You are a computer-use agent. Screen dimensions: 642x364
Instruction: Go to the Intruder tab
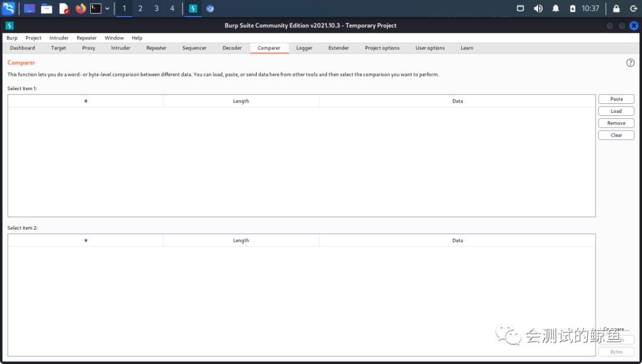point(121,48)
